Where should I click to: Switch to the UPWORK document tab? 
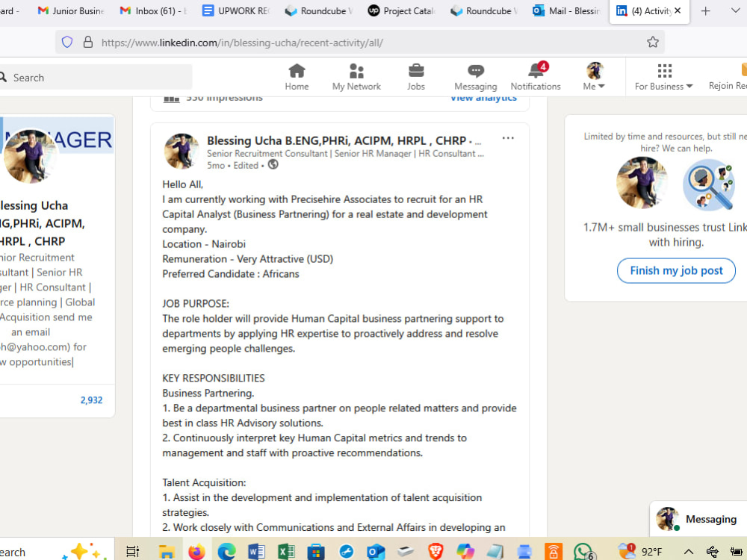(x=235, y=10)
